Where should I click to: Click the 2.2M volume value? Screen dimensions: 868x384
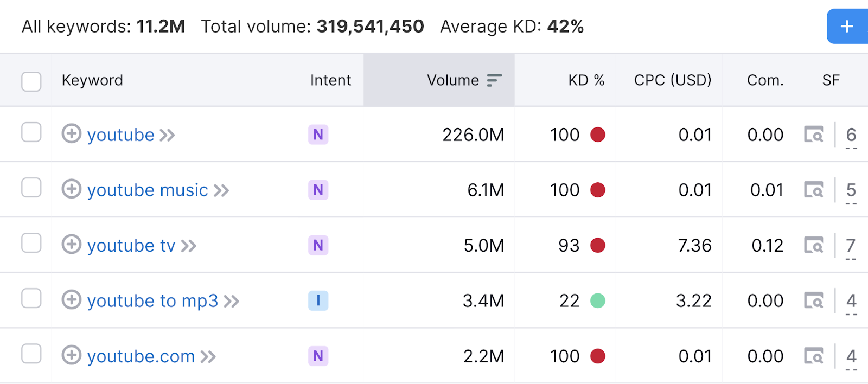(484, 356)
